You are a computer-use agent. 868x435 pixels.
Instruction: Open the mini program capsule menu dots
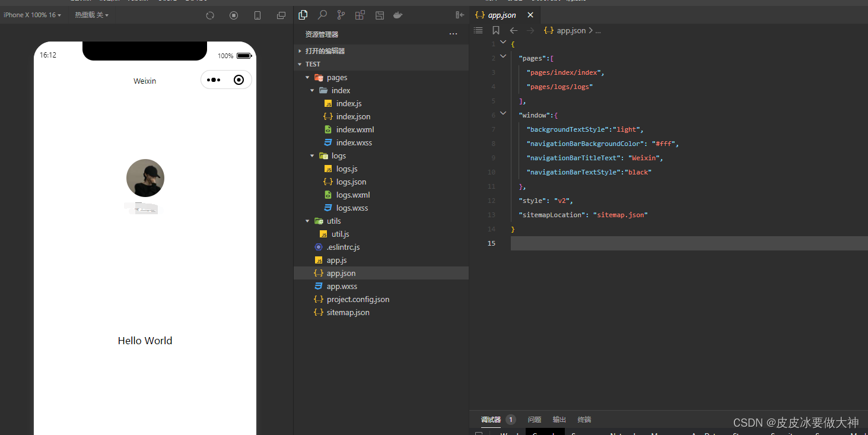214,80
